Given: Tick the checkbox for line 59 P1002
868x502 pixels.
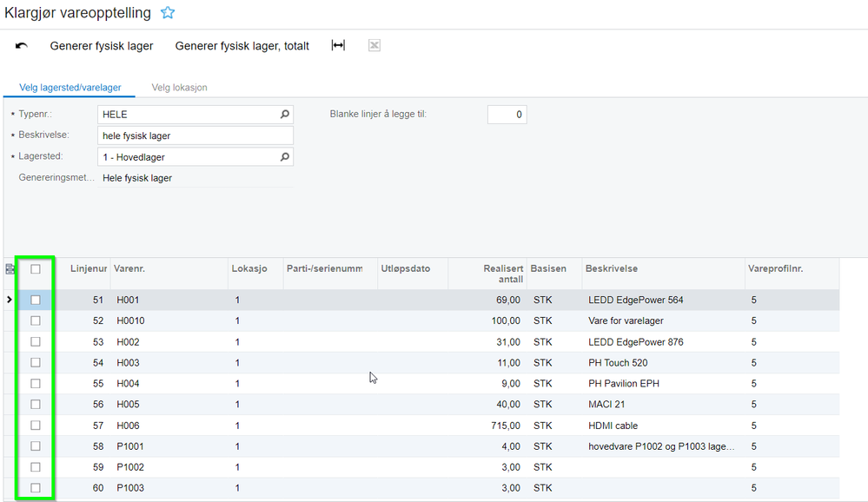Looking at the screenshot, I should point(36,467).
